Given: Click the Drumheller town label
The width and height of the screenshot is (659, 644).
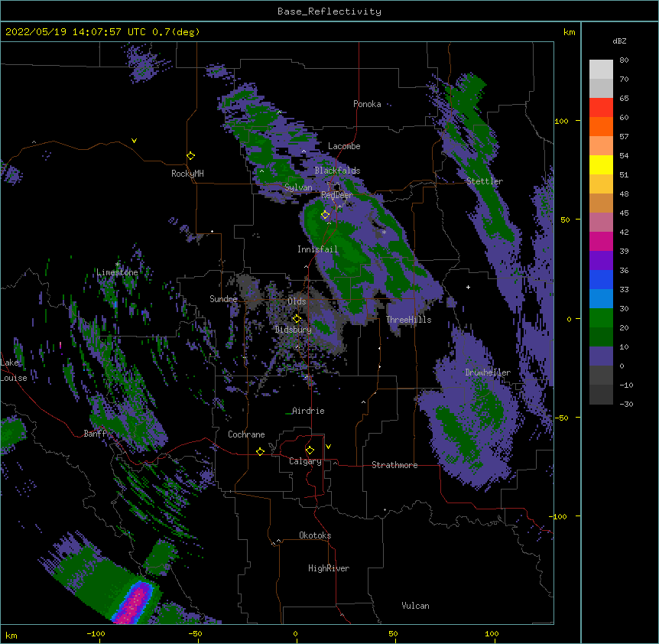Looking at the screenshot, I should pos(488,372).
